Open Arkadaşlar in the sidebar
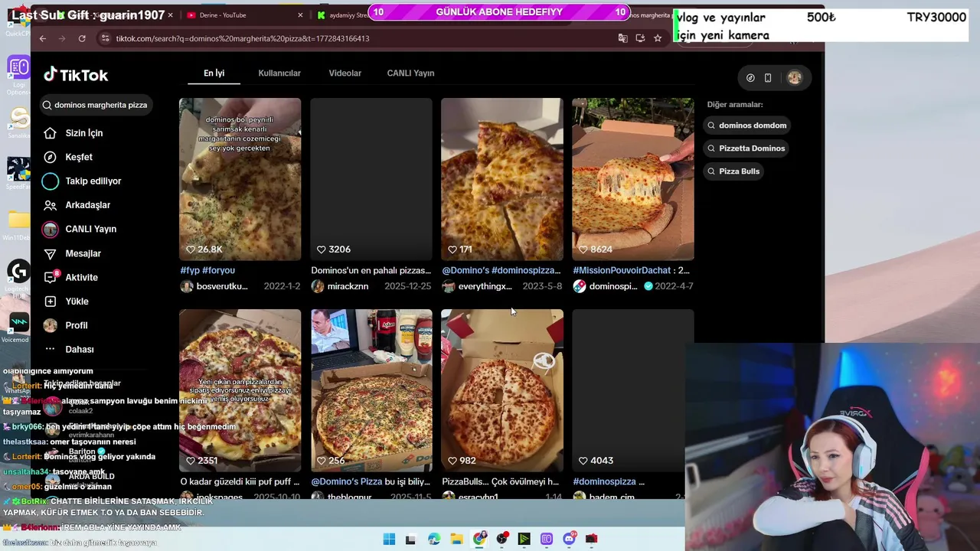This screenshot has width=980, height=551. pos(77,205)
